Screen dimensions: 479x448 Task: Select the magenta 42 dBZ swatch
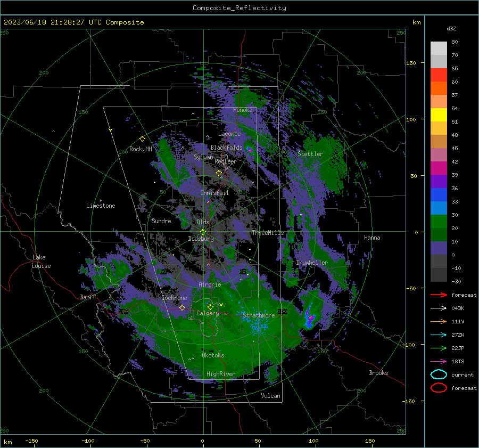click(x=439, y=168)
